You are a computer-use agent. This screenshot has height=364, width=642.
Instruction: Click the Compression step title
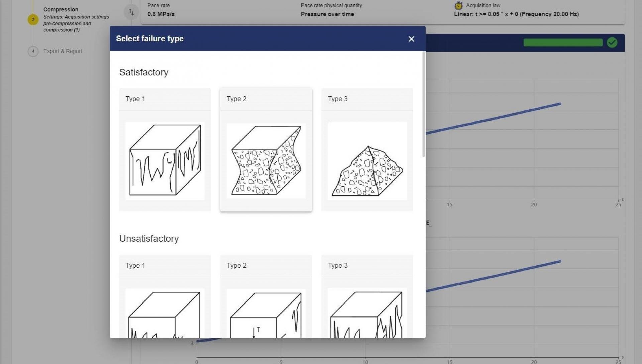pos(61,9)
